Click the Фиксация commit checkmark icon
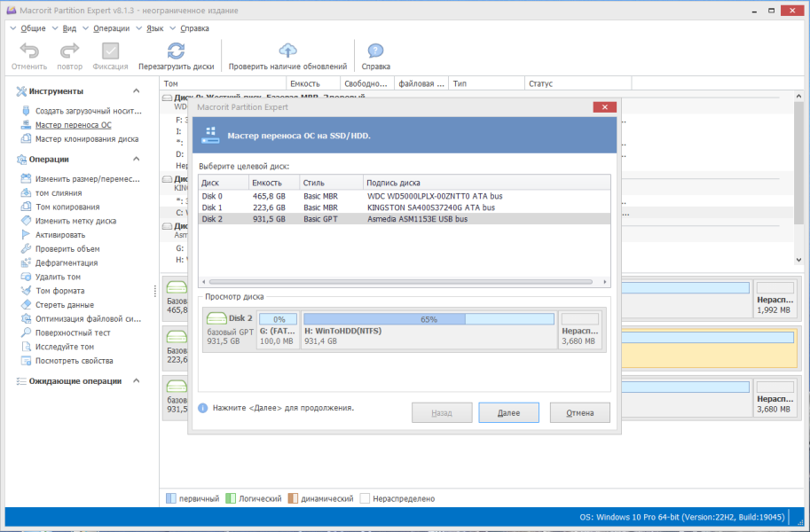Image resolution: width=810 pixels, height=532 pixels. pos(110,51)
